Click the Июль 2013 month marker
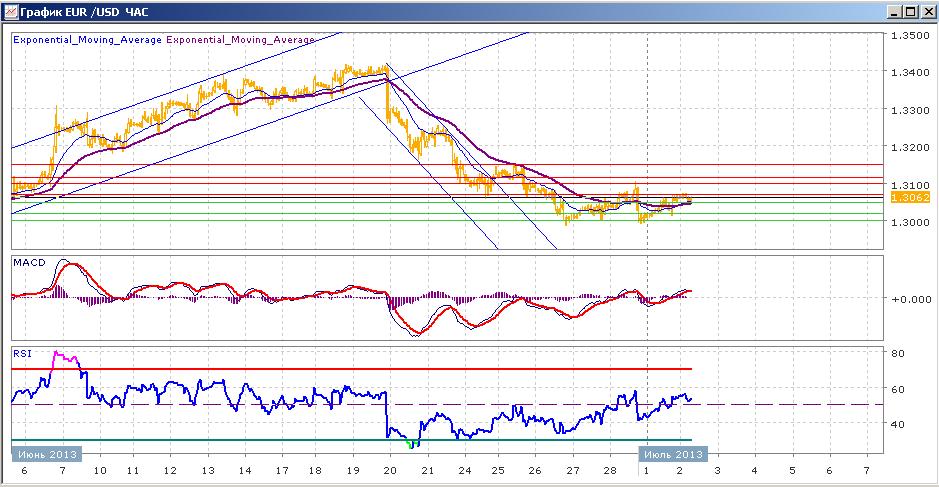The width and height of the screenshot is (939, 487). (673, 454)
